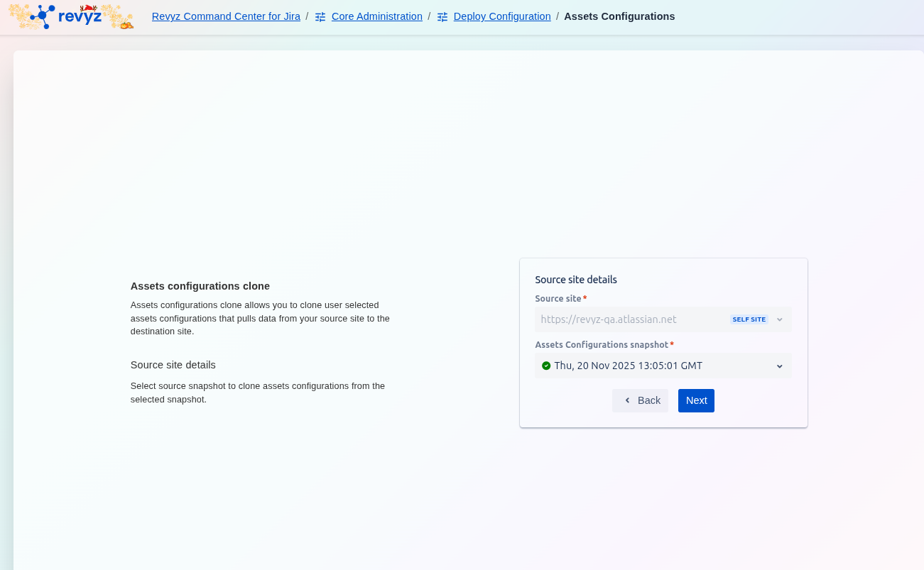Expand the snapshot dropdown chevron
This screenshot has width=924, height=570.
(x=779, y=366)
